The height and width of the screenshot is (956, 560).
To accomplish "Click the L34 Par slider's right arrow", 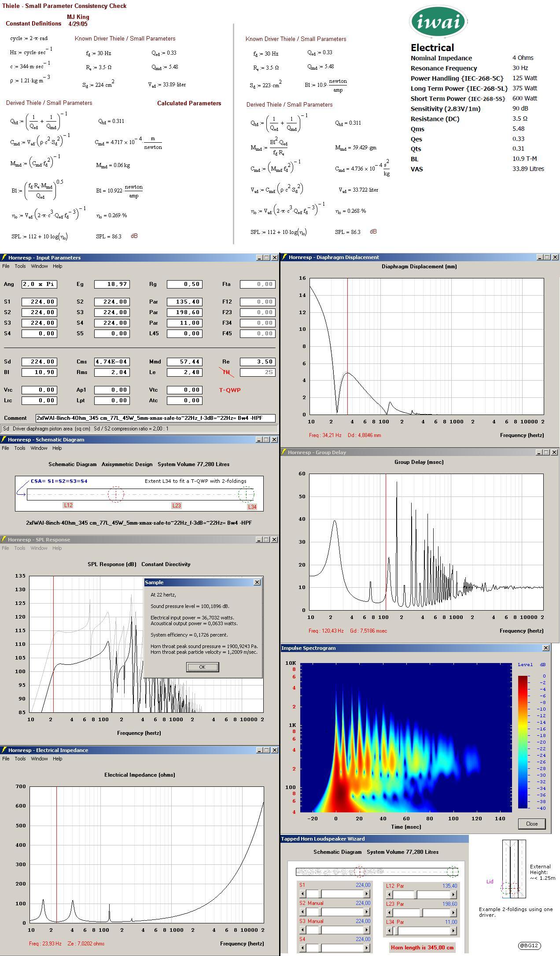I will point(453,931).
